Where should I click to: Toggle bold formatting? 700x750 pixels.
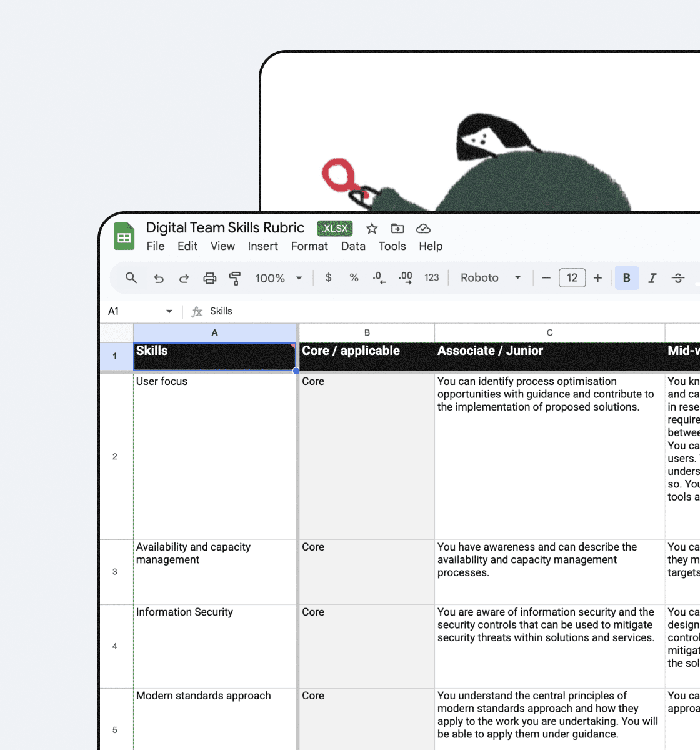(627, 278)
